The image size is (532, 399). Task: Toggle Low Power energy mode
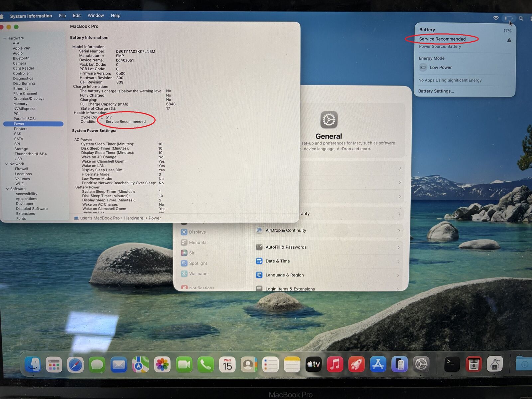pos(423,68)
